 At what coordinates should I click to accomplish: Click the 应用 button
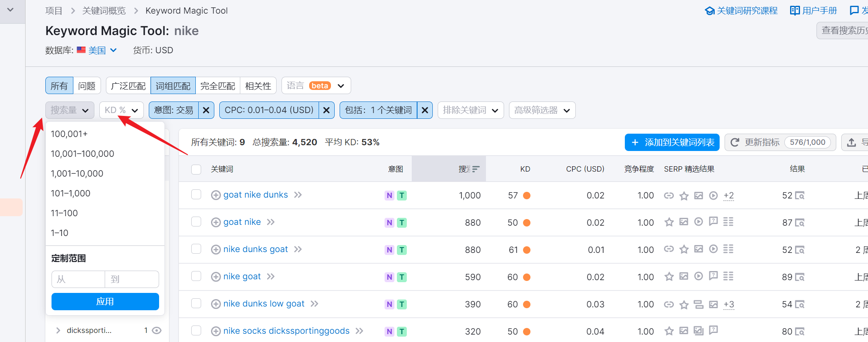pos(105,302)
